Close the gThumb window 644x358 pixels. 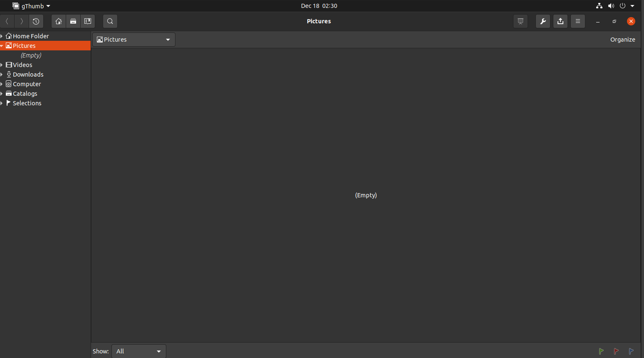coord(631,21)
